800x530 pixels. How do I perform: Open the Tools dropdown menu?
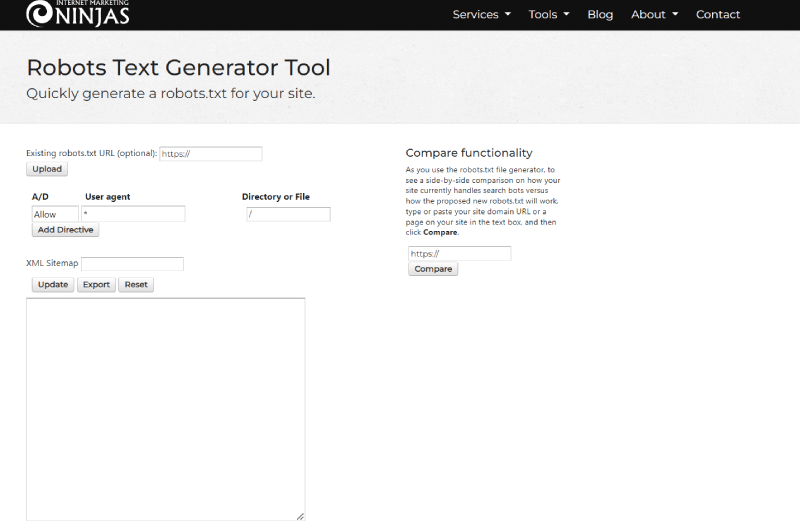[549, 14]
